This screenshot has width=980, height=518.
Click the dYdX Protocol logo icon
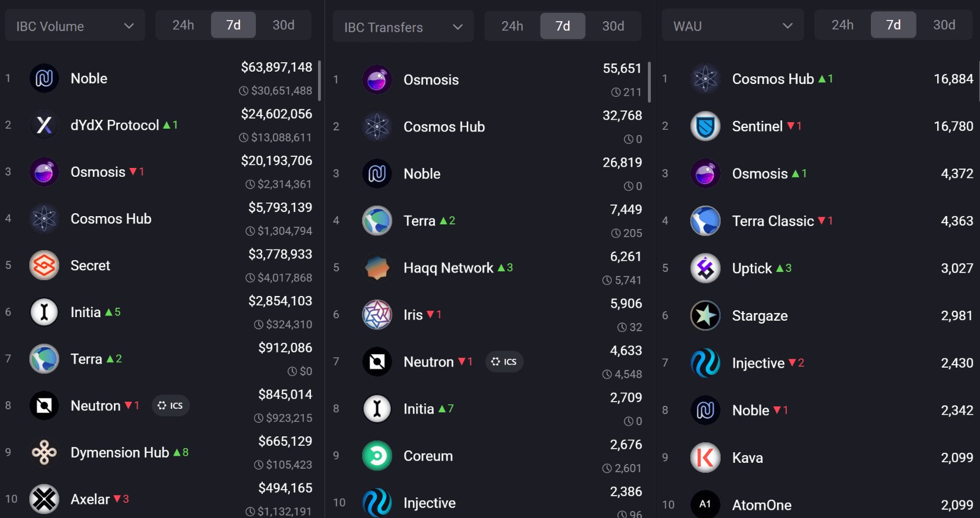[x=44, y=125]
